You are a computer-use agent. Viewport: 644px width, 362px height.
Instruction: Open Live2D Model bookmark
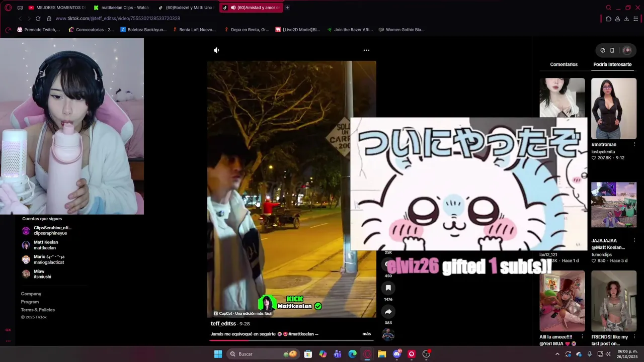click(298, 30)
